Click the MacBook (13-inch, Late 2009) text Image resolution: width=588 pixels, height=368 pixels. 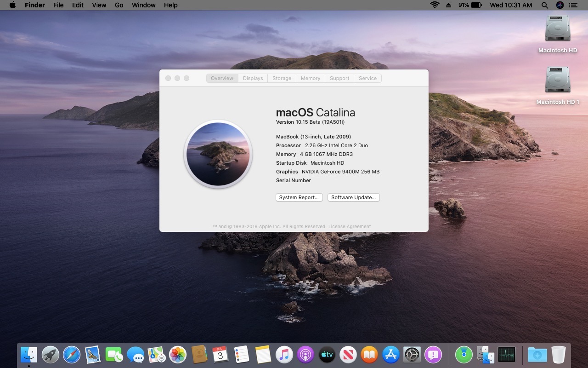tap(313, 137)
